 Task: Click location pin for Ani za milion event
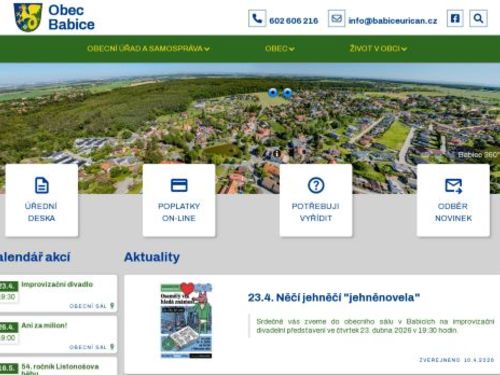pos(112,347)
